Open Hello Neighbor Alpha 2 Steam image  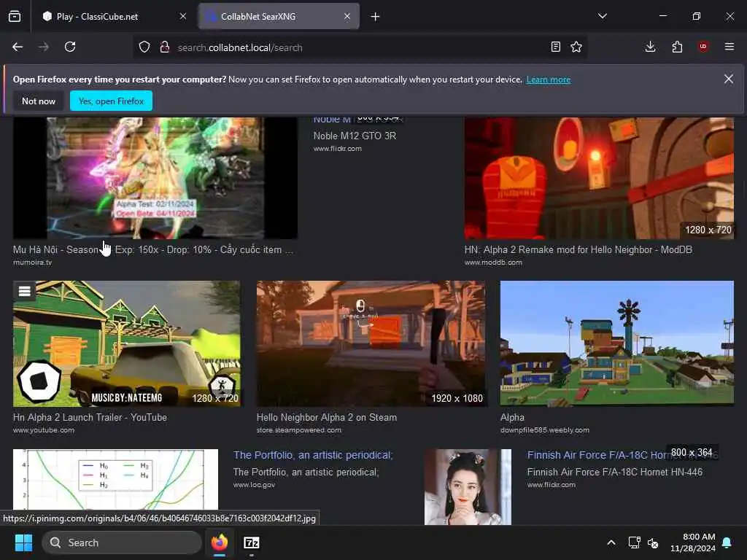[371, 343]
